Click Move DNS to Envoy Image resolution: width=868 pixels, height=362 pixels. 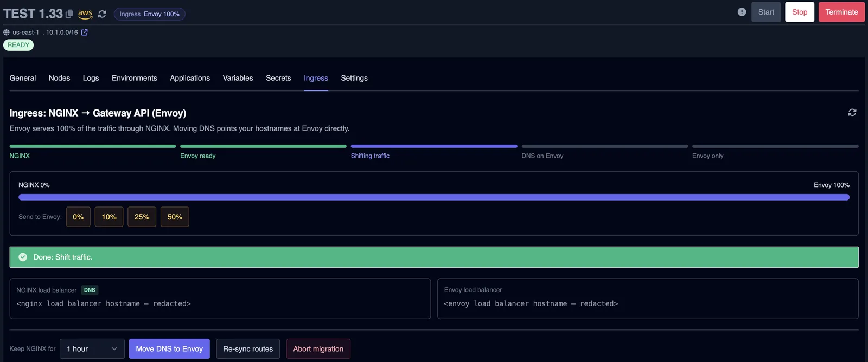(x=169, y=349)
